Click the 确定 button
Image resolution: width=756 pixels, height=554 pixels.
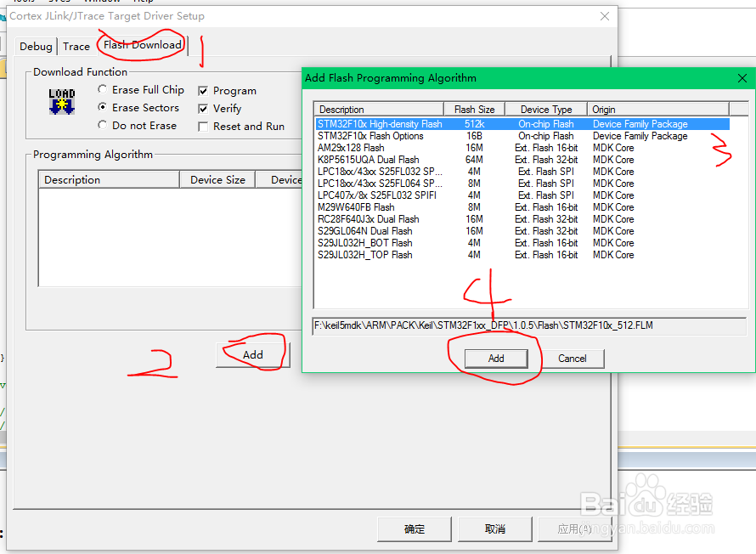(415, 529)
